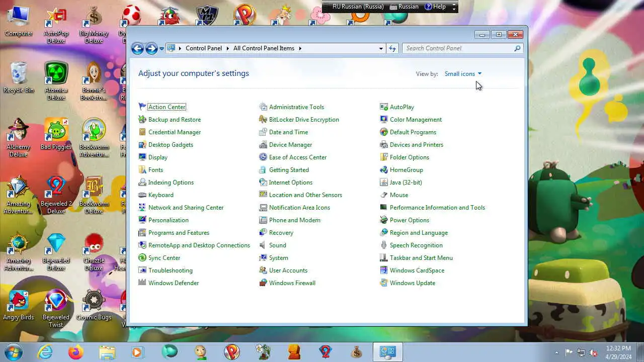The height and width of the screenshot is (362, 644).
Task: Click the Control Panel breadcrumb segment
Action: tap(204, 48)
